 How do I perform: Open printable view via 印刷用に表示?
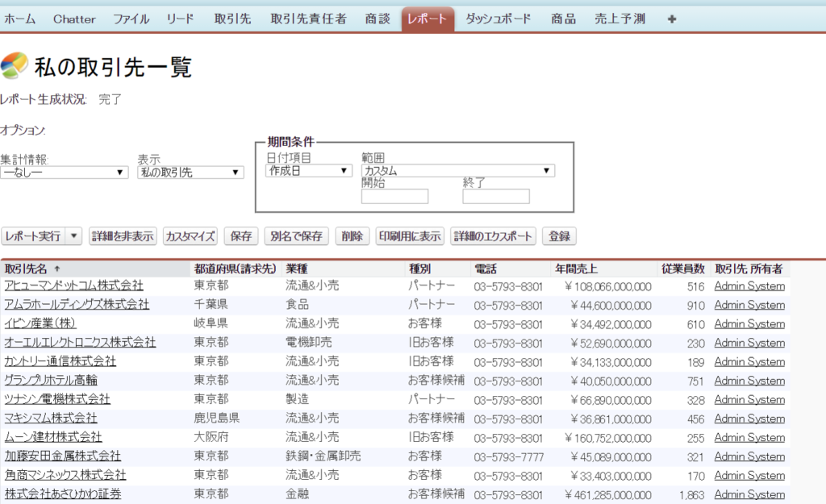click(410, 235)
